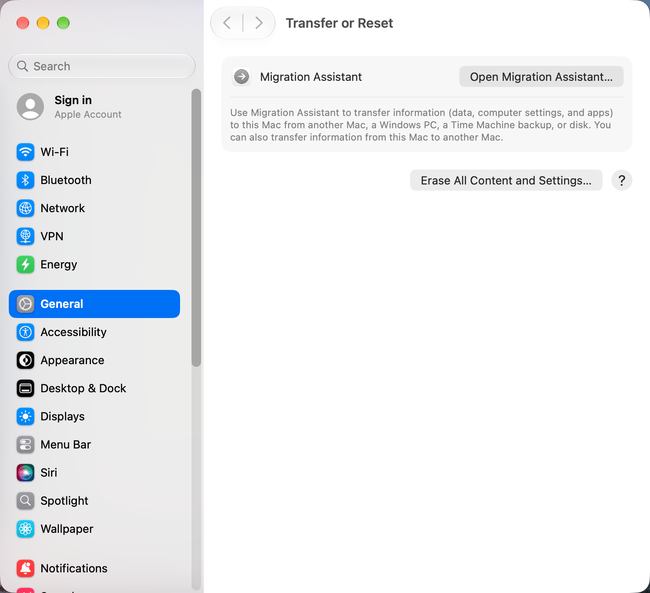The height and width of the screenshot is (593, 650).
Task: Click the Migration Assistant arrow icon
Action: click(241, 77)
